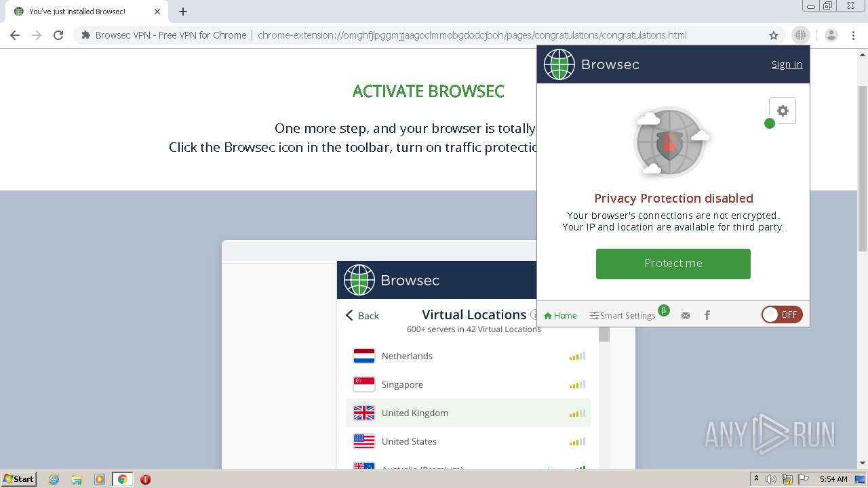Open Browsec settings gear
Screen dimensions: 868x488
pos(783,110)
